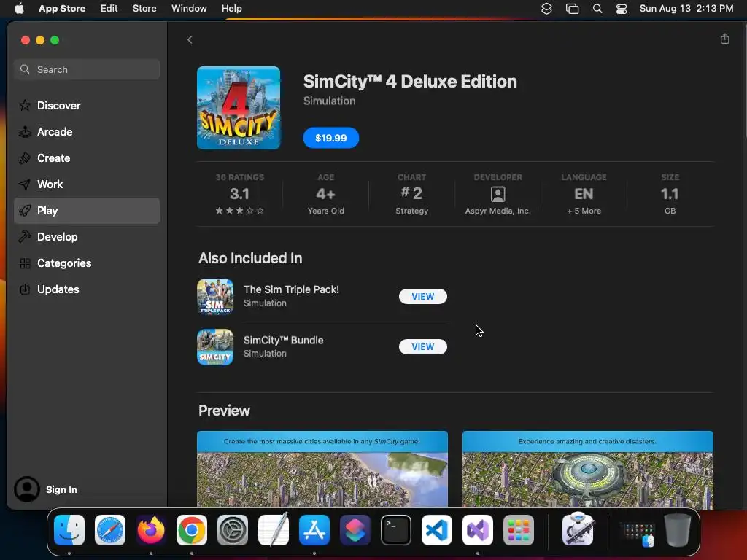
Task: Launch Safari from the Dock
Action: tap(110, 530)
